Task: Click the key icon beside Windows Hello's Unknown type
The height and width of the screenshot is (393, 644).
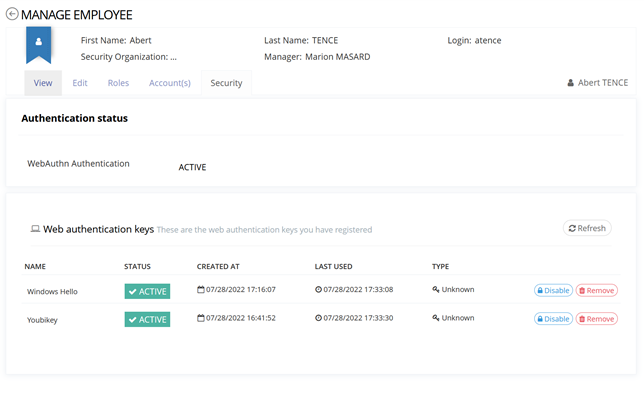Action: (436, 290)
